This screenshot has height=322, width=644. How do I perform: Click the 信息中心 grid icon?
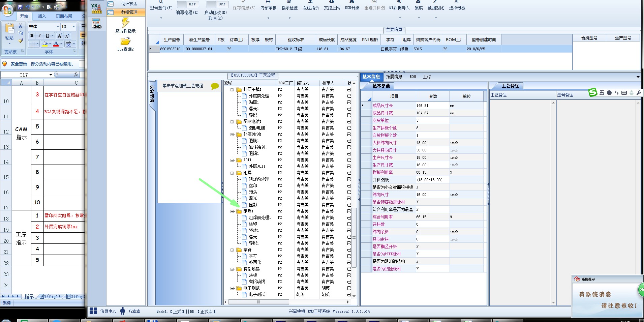[x=93, y=311]
